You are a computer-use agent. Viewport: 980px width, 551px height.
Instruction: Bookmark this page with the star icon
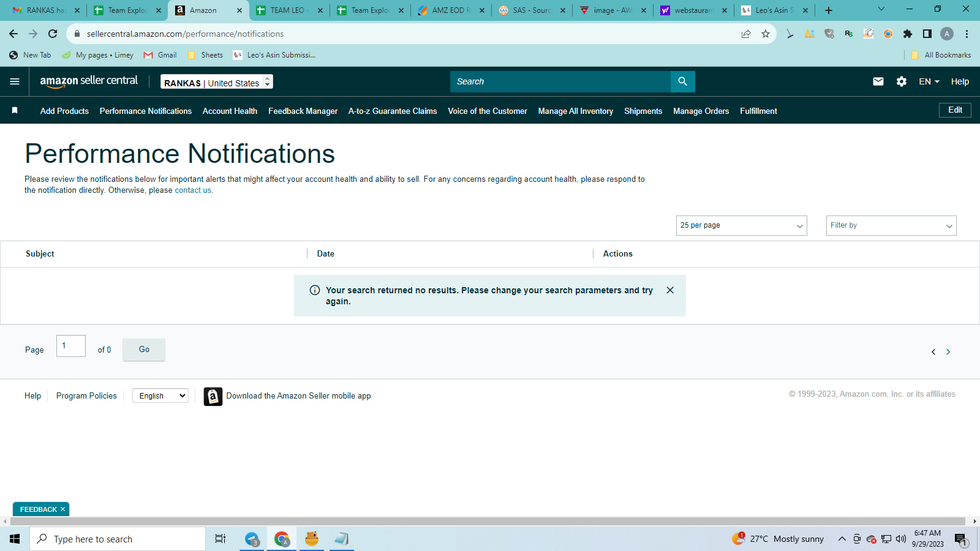766,34
